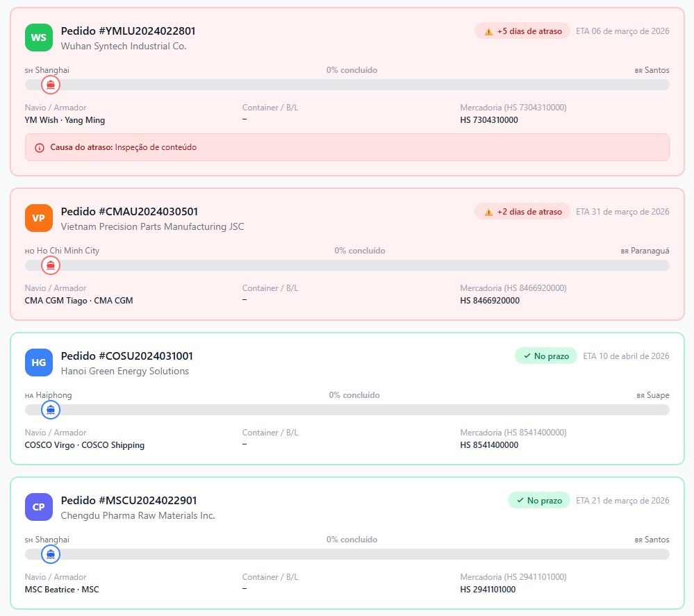Click the ship icon on Wuhan Syntech progress bar
694x616 pixels.
pos(50,85)
